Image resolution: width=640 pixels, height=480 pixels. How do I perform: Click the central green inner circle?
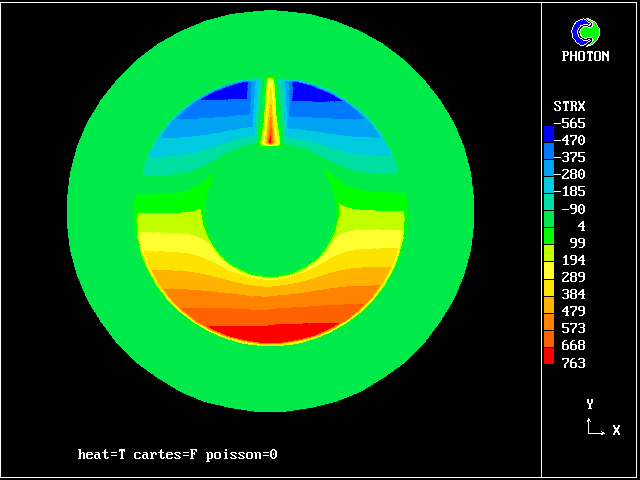270,210
